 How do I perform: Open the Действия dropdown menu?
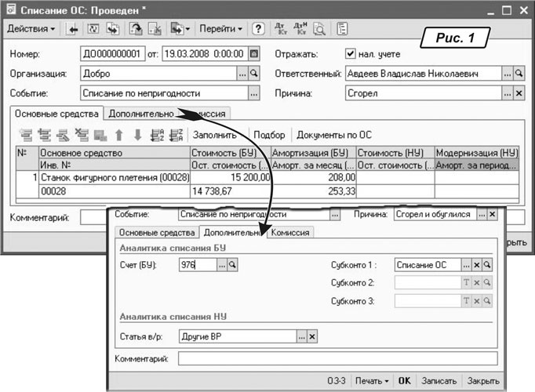(x=31, y=29)
